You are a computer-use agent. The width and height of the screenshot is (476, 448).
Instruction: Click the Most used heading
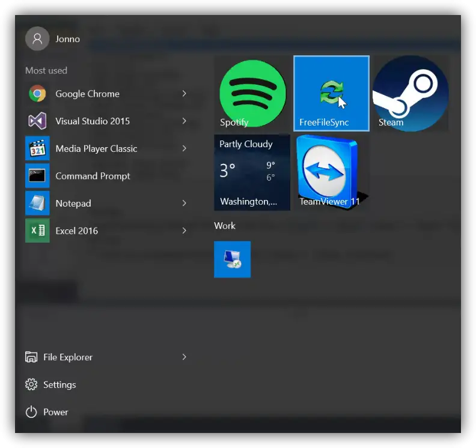46,70
